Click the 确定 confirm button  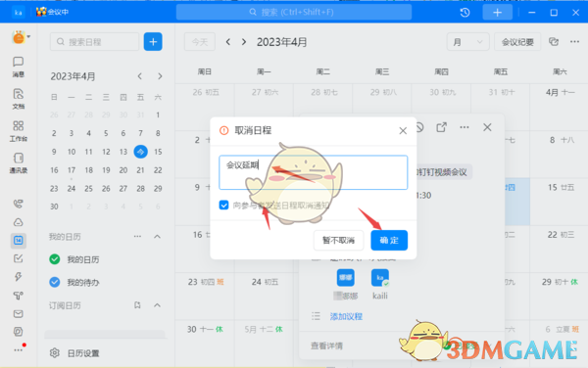(x=389, y=240)
